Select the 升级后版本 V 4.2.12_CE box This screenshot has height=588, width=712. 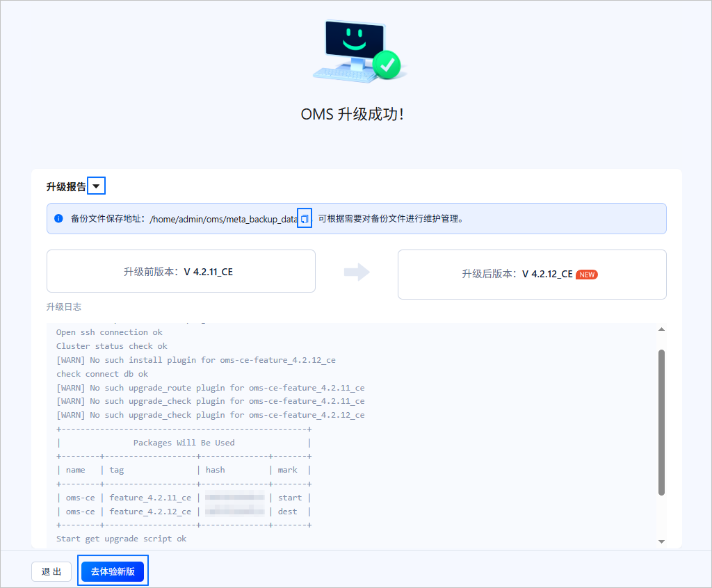click(x=532, y=275)
